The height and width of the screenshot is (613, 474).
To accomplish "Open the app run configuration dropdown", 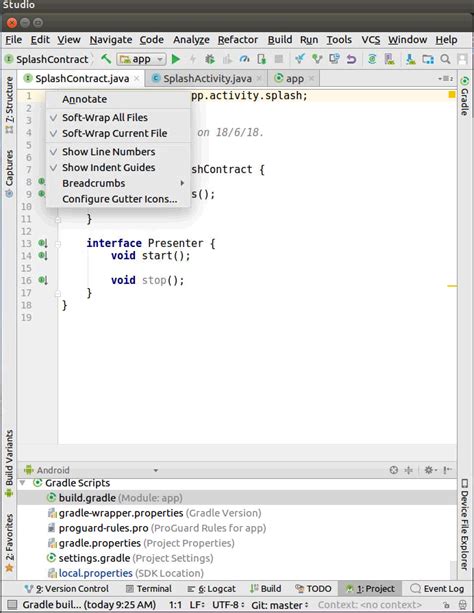I will coord(141,59).
